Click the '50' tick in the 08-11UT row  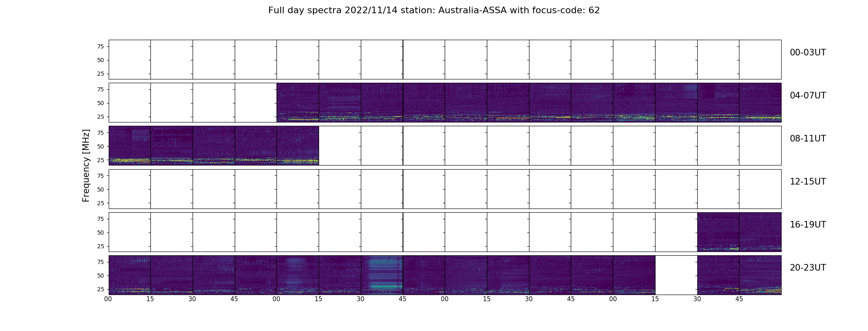pyautogui.click(x=100, y=146)
